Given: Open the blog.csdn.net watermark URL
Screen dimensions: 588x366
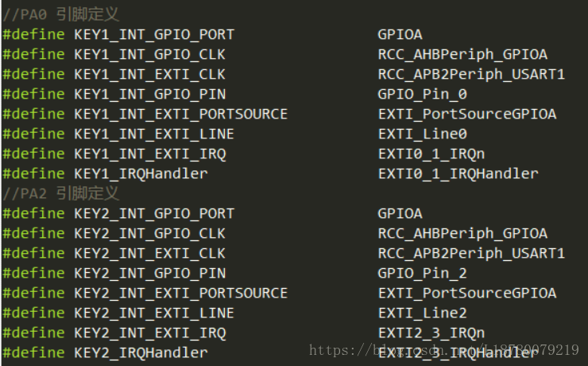Looking at the screenshot, I should coord(443,350).
